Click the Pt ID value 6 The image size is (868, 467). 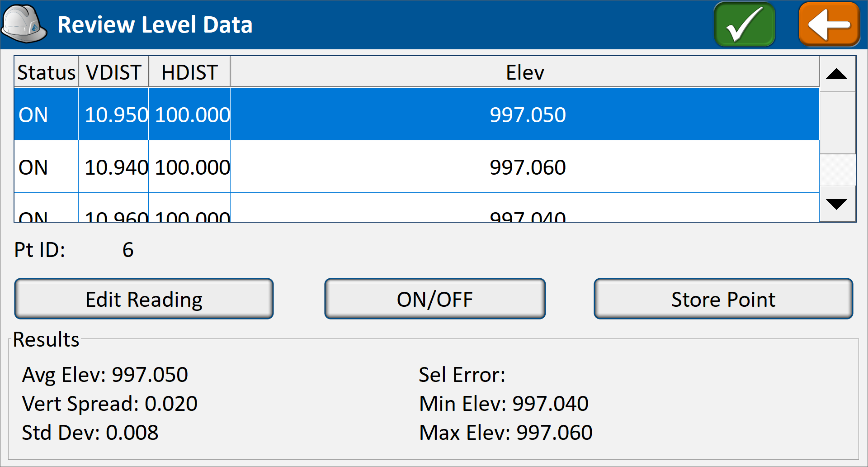[x=128, y=250]
